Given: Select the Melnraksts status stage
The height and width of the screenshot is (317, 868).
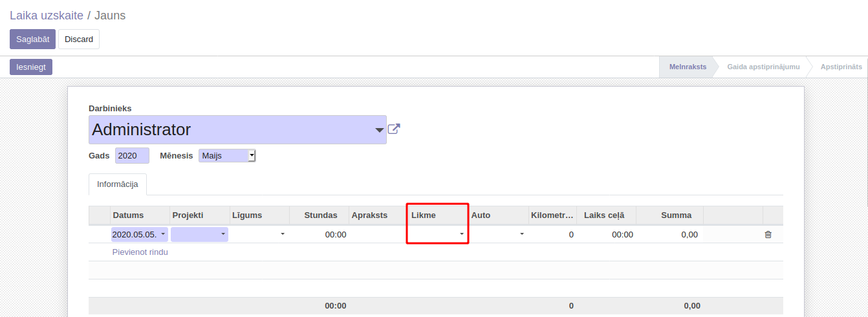Looking at the screenshot, I should click(687, 67).
